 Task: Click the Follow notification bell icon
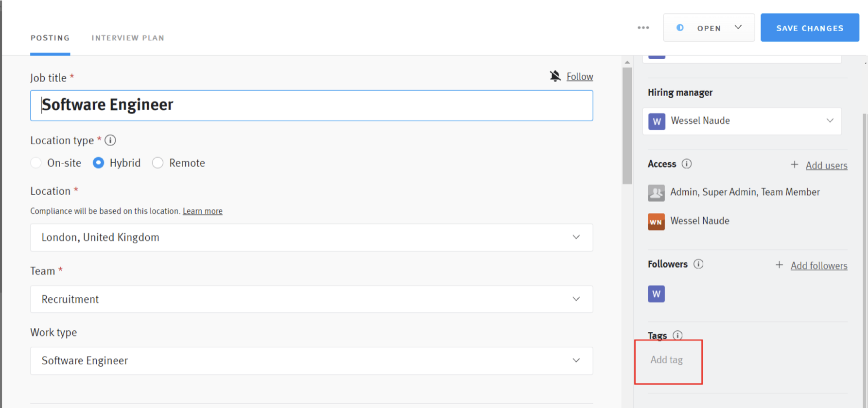555,76
